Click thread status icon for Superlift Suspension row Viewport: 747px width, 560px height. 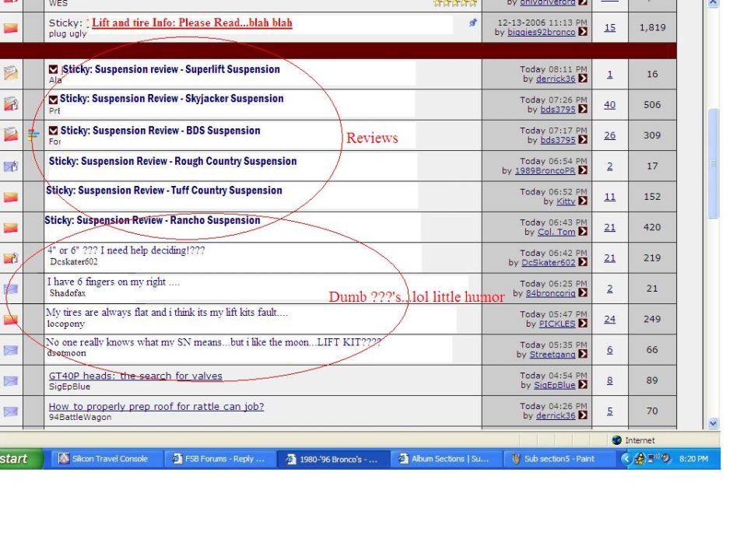click(x=10, y=73)
